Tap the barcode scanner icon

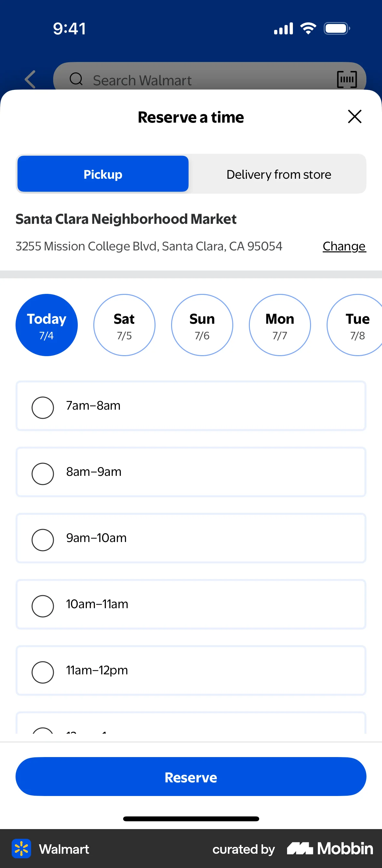point(347,79)
